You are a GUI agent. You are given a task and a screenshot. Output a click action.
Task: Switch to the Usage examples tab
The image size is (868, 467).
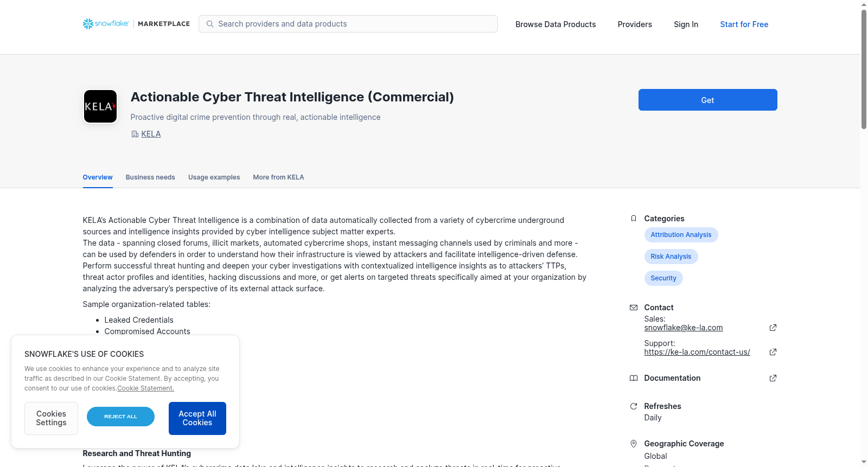coord(214,177)
